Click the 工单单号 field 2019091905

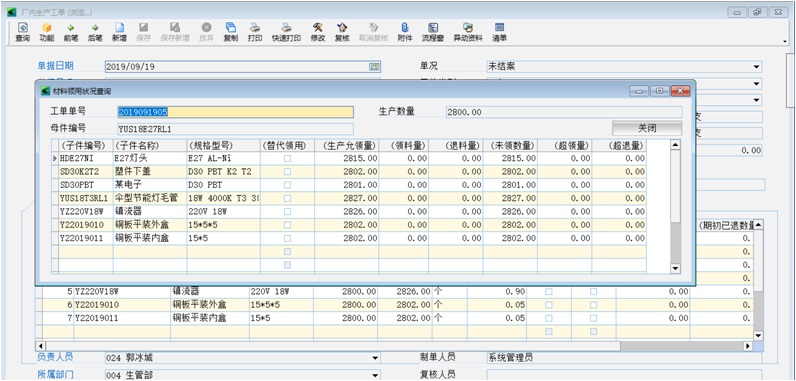[235, 112]
